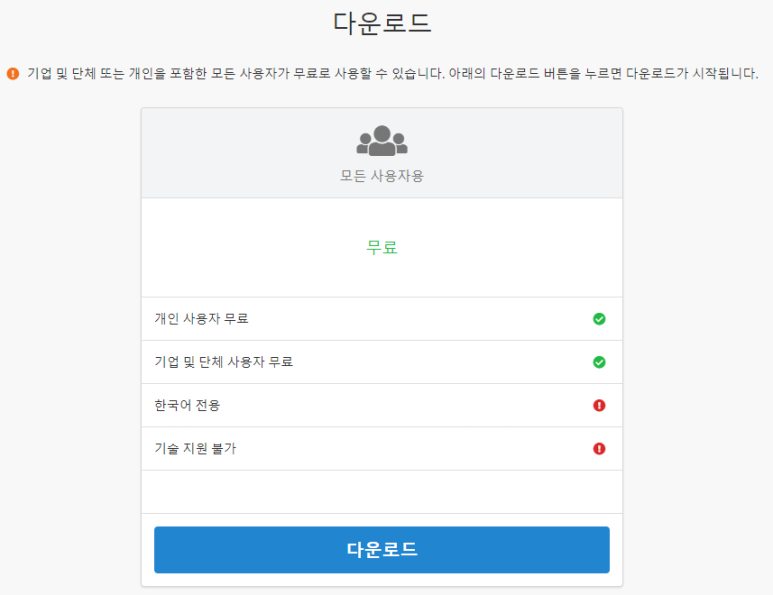Click the 개인 사용자 무료 text
The height and width of the screenshot is (595, 773).
(201, 319)
